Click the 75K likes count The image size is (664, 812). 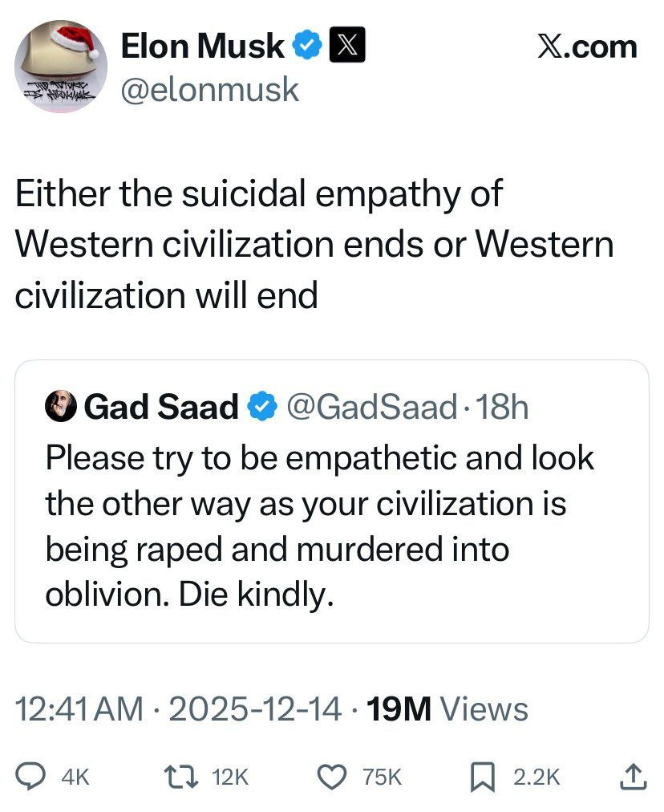point(382,776)
